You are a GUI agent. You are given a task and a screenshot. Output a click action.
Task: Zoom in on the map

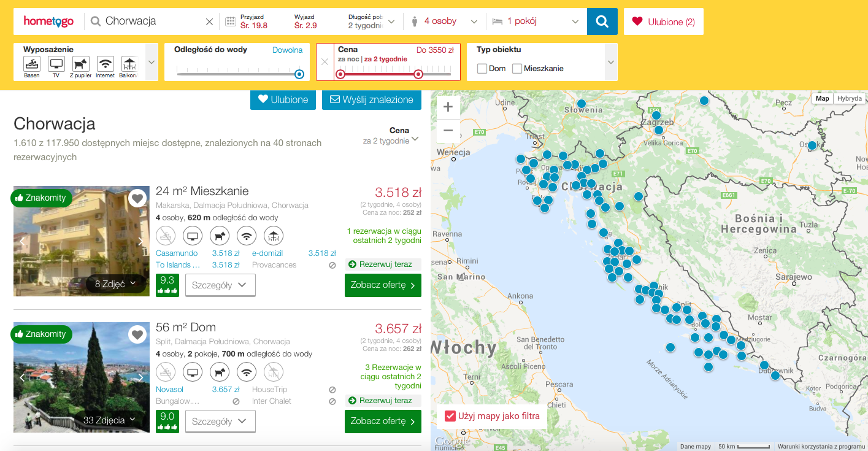point(448,107)
